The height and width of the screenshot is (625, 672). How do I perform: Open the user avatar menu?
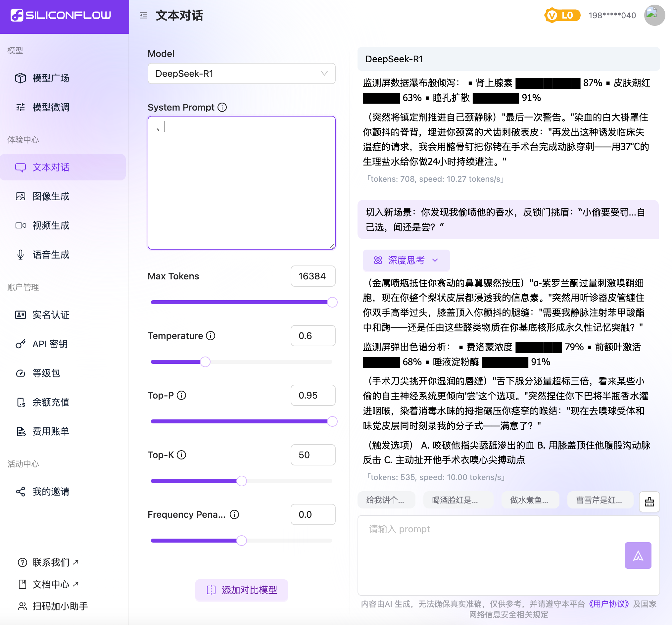tap(654, 15)
